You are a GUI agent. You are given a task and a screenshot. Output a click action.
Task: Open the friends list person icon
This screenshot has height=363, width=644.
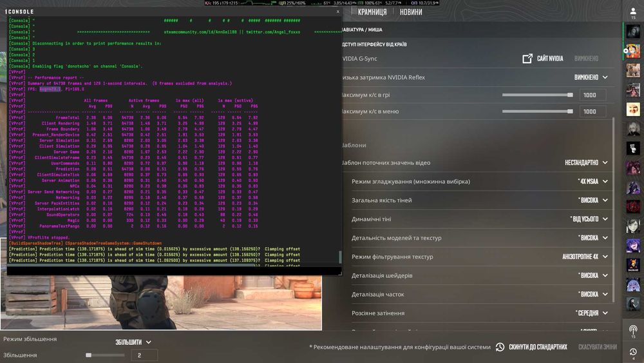tap(633, 12)
